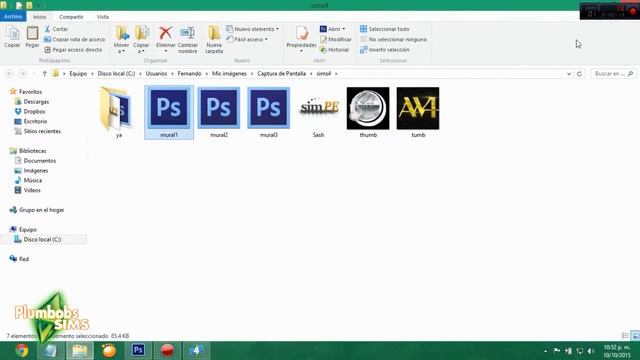Expand the Eliminar dropdown arrow

click(x=165, y=51)
